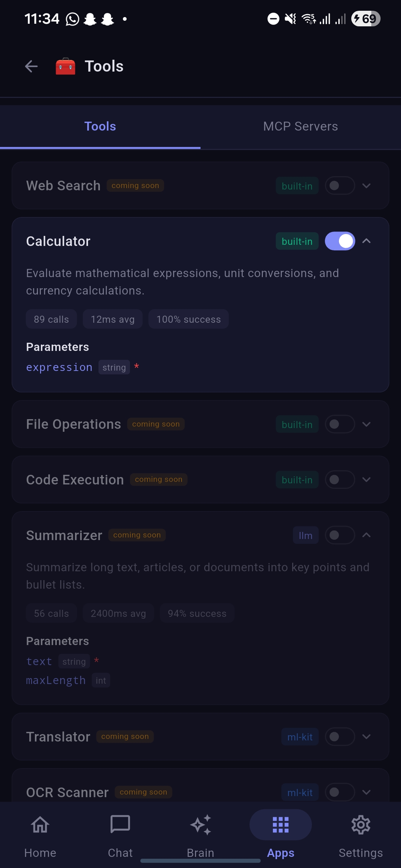Expand the OCR Scanner chevron

pyautogui.click(x=366, y=792)
